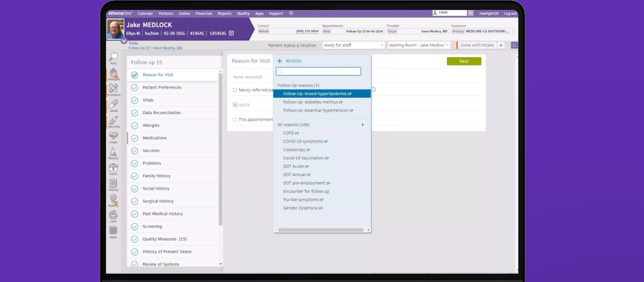This screenshot has width=644, height=282.
Task: Click the green Next button
Action: coord(464,61)
